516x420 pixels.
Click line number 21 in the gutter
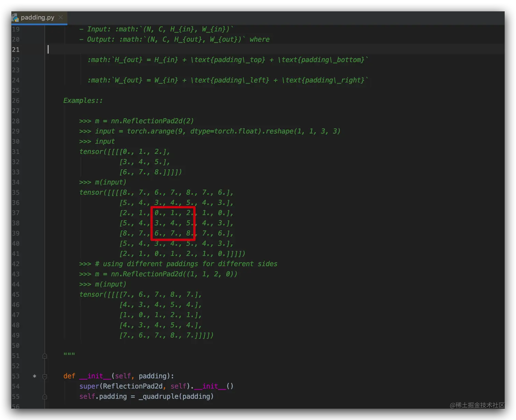(x=16, y=50)
